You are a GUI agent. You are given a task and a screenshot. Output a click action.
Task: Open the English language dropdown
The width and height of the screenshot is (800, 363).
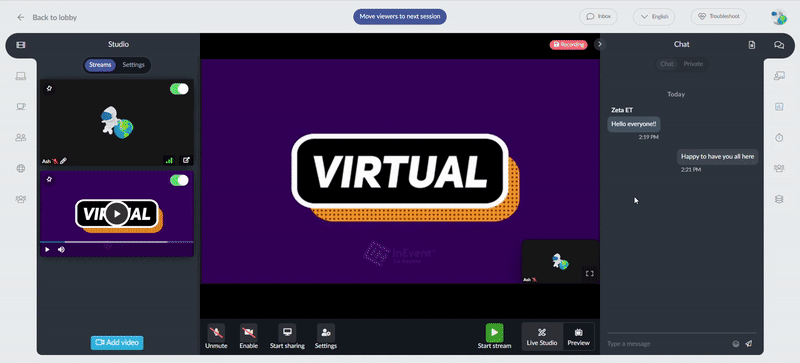pyautogui.click(x=654, y=17)
